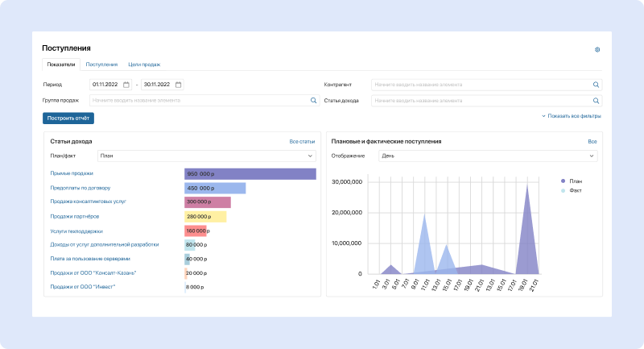Image resolution: width=644 pixels, height=349 pixels.
Task: Toggle the План legend marker
Action: click(x=563, y=181)
